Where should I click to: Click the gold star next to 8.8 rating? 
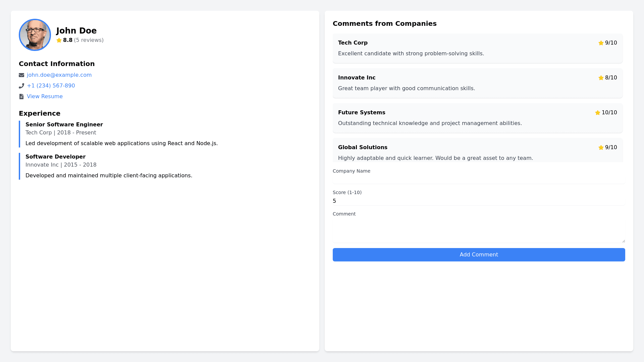(x=59, y=40)
